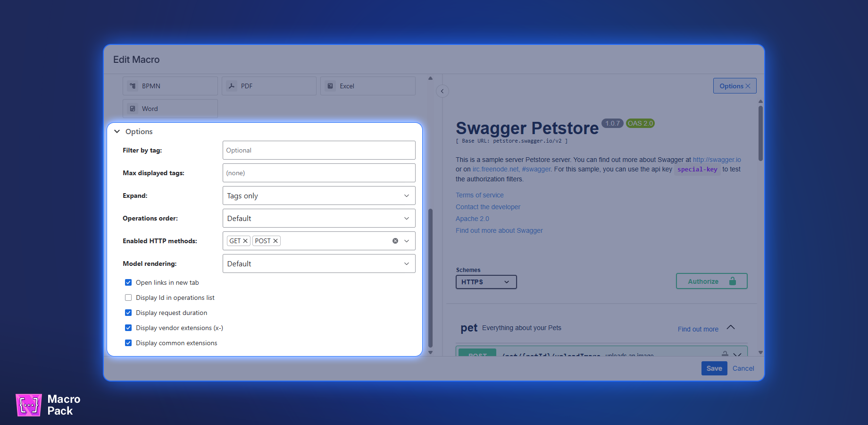Open the Terms of service link

click(x=480, y=195)
